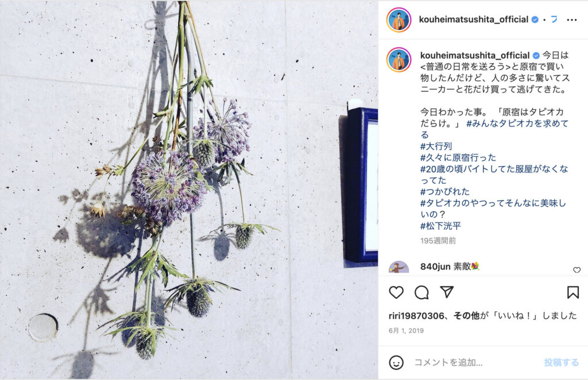View likes via その他 link
The image size is (588, 380).
pos(466,316)
